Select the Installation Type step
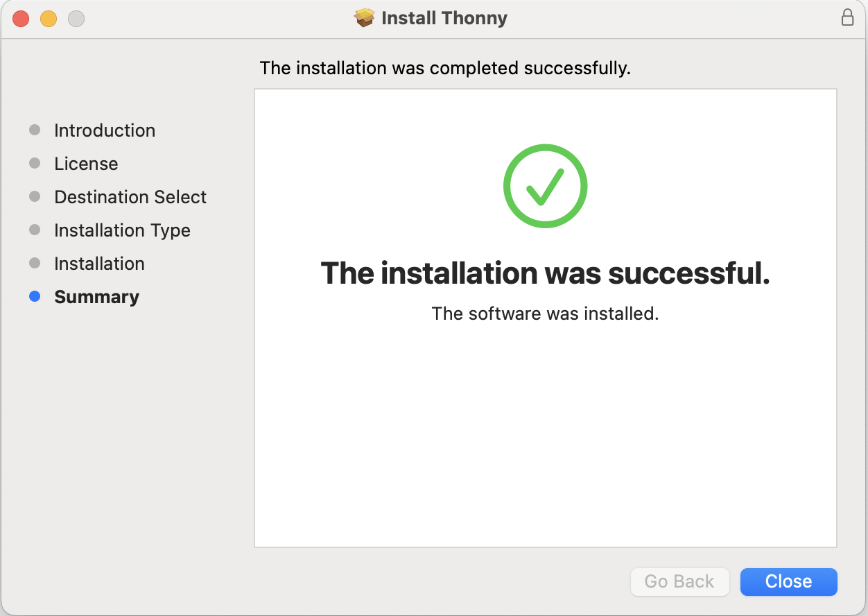The height and width of the screenshot is (616, 868). tap(122, 230)
